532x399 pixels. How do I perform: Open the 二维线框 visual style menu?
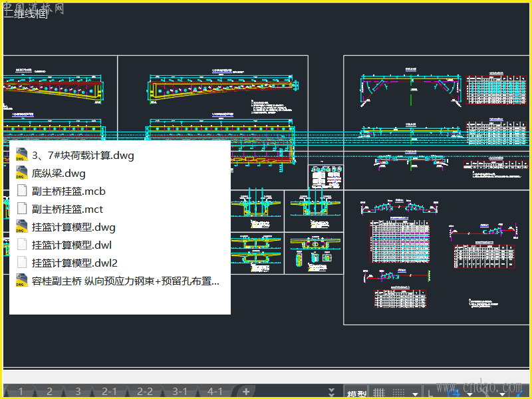[x=25, y=15]
